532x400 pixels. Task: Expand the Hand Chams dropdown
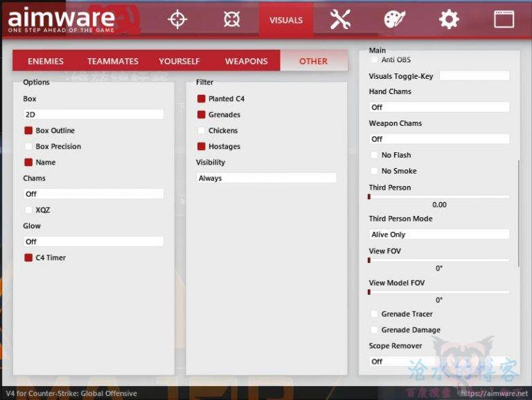click(438, 107)
